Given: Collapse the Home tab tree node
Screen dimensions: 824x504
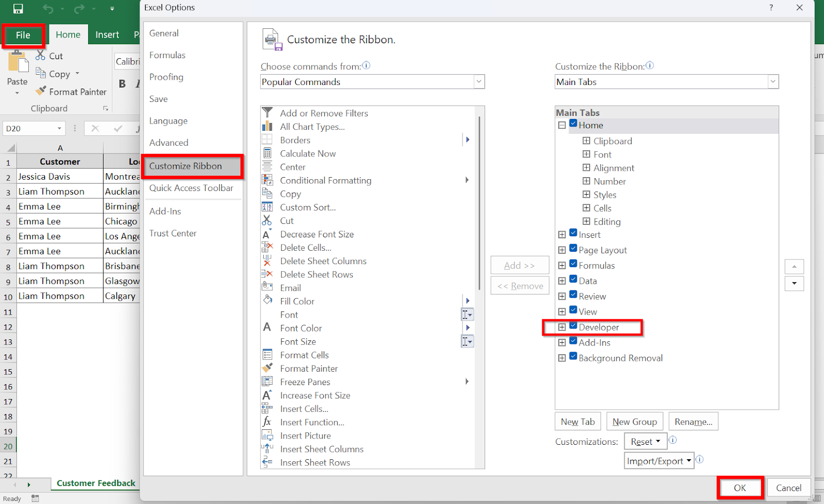Looking at the screenshot, I should point(562,125).
